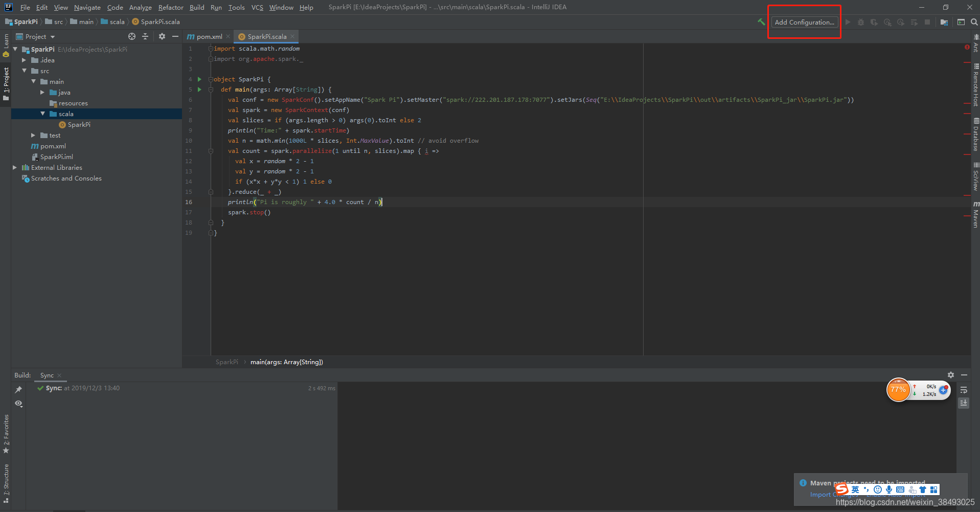The width and height of the screenshot is (980, 512).
Task: Open the Refactor menu
Action: pos(171,7)
